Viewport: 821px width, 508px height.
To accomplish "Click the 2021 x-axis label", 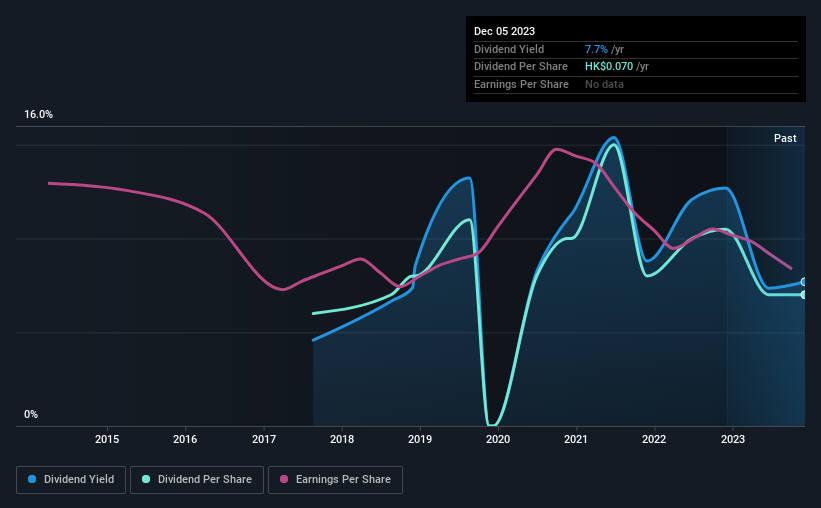I will [576, 439].
